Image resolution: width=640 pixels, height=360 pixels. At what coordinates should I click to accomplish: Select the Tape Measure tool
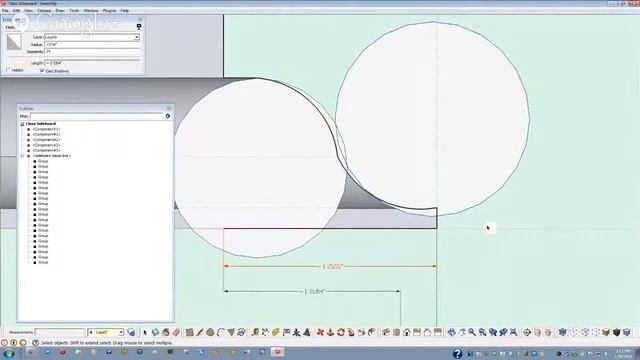(x=255, y=333)
